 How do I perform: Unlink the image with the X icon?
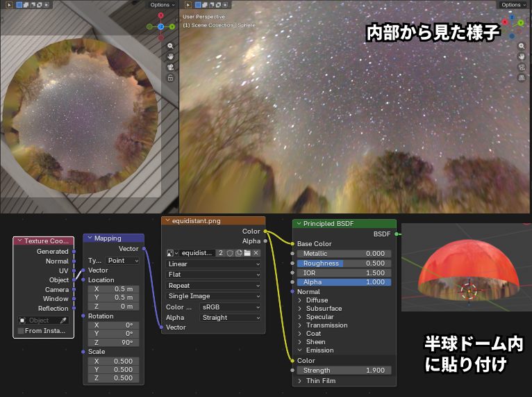click(x=256, y=253)
